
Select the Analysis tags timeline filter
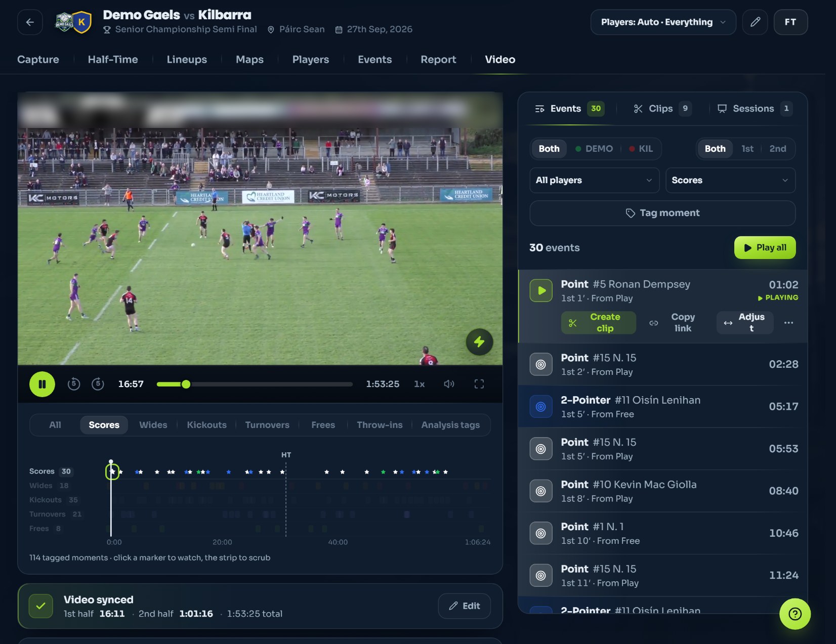(x=450, y=425)
